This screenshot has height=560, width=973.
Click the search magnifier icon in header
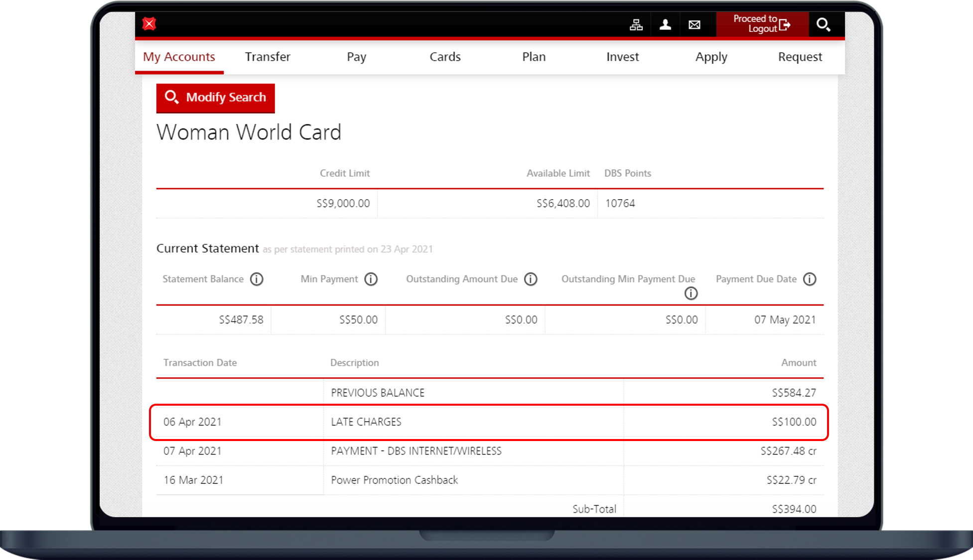(823, 24)
